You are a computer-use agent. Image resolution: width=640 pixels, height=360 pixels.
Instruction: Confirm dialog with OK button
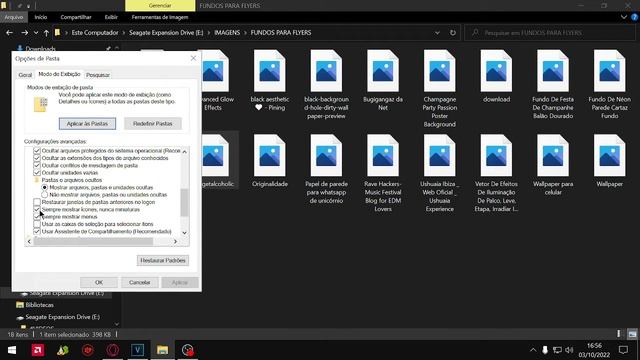click(x=99, y=282)
